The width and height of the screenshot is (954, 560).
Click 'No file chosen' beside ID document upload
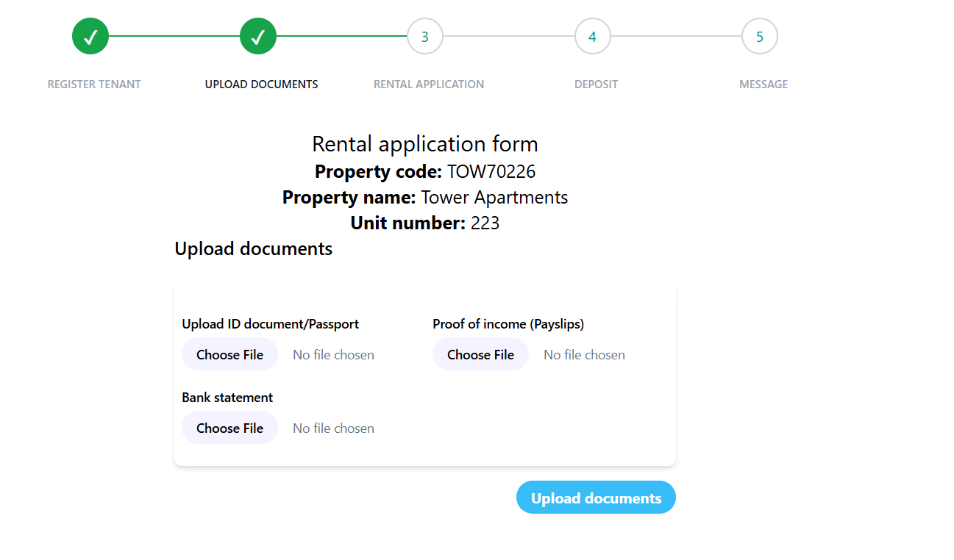point(333,355)
